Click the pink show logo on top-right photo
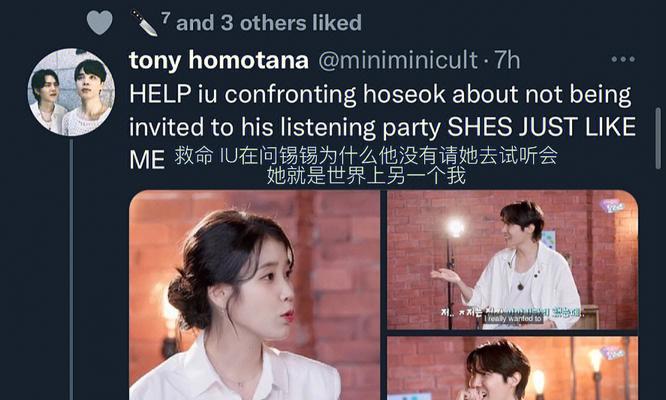Viewport: 666px width, 400px height. tap(613, 206)
